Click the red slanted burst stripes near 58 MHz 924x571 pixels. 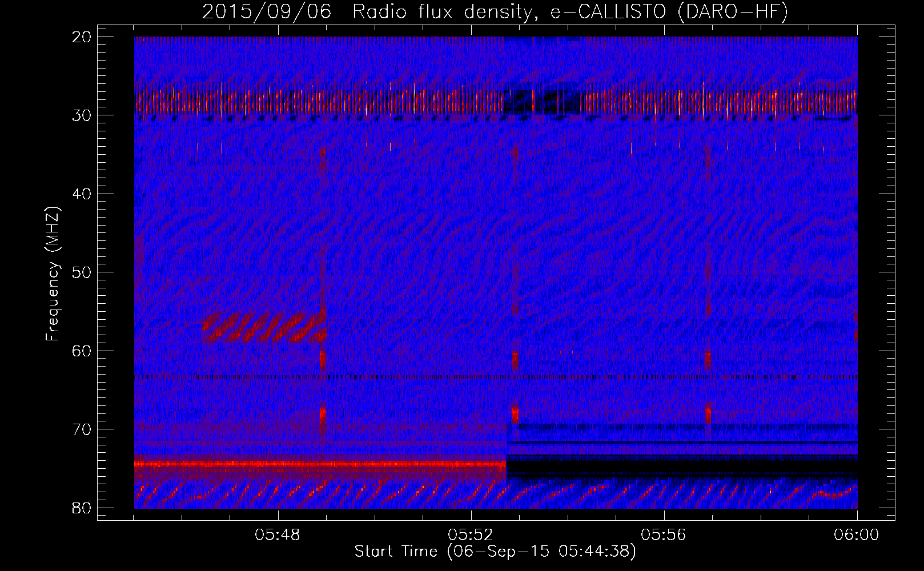coord(264,327)
